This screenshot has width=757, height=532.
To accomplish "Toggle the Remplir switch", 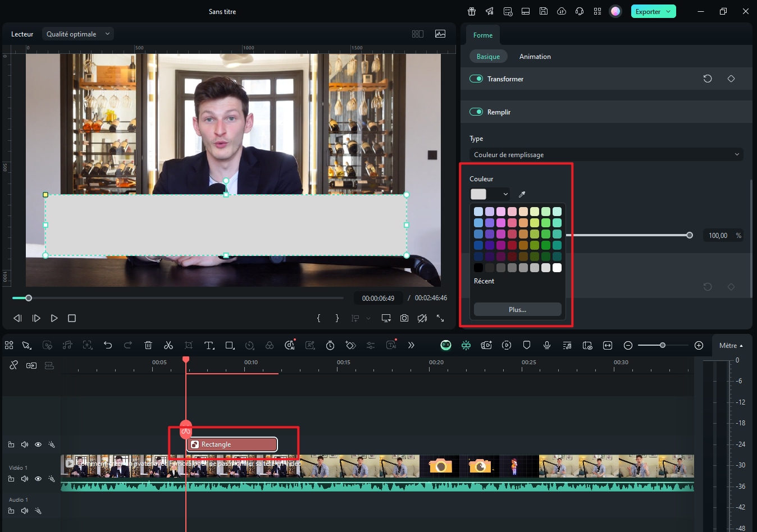I will (x=476, y=112).
